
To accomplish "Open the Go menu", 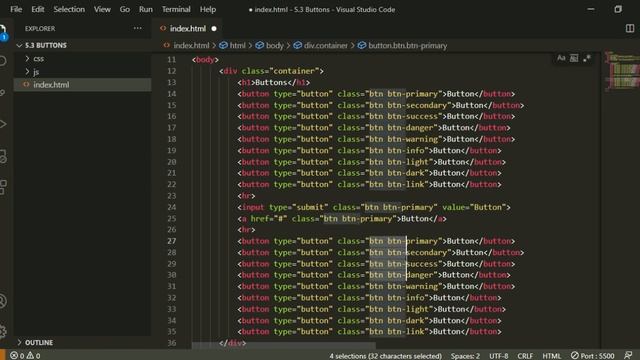I will tap(124, 9).
